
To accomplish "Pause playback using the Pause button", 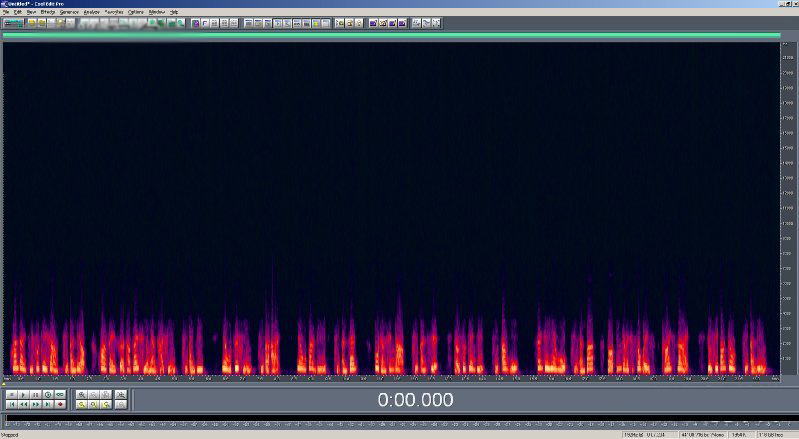I will (x=35, y=395).
